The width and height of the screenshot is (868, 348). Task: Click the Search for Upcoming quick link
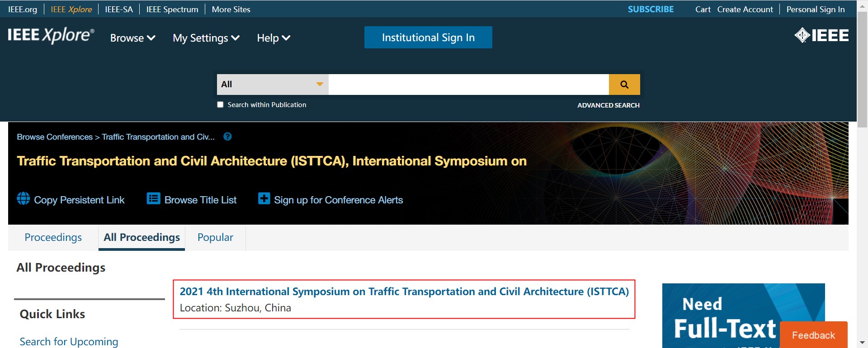tap(69, 341)
